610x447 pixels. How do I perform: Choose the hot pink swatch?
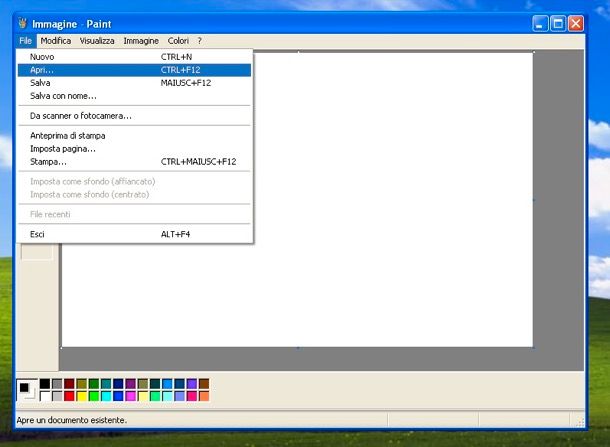pyautogui.click(x=192, y=396)
